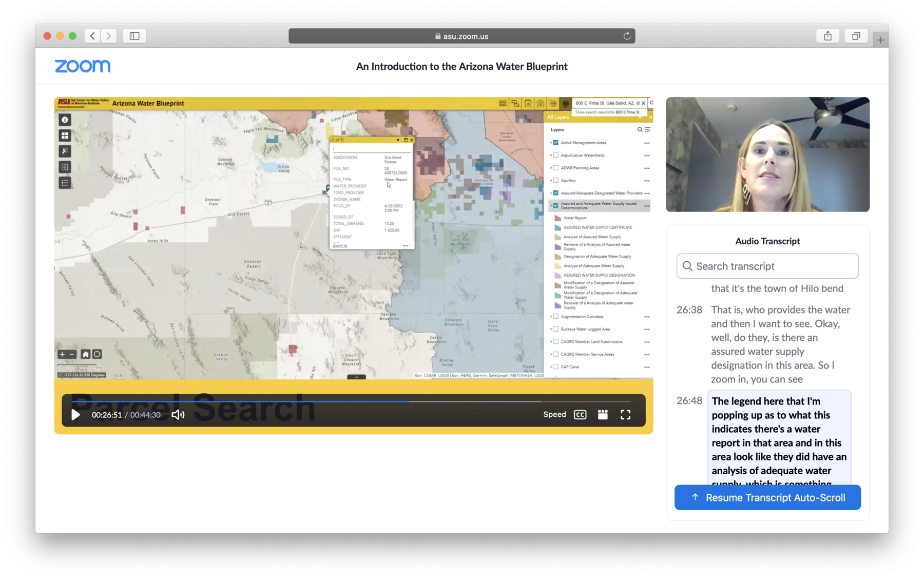Toggle closed captions with CC button

coord(580,415)
